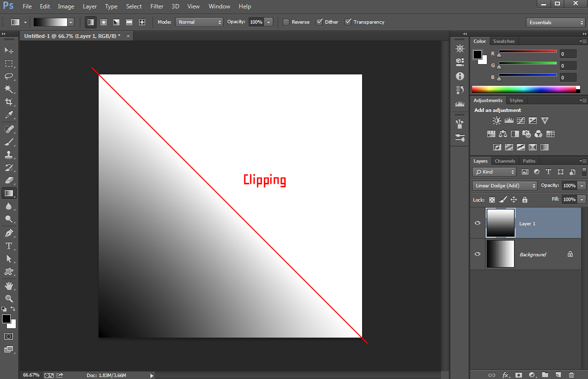Select the Radial gradient style
The image size is (588, 379).
pyautogui.click(x=103, y=22)
